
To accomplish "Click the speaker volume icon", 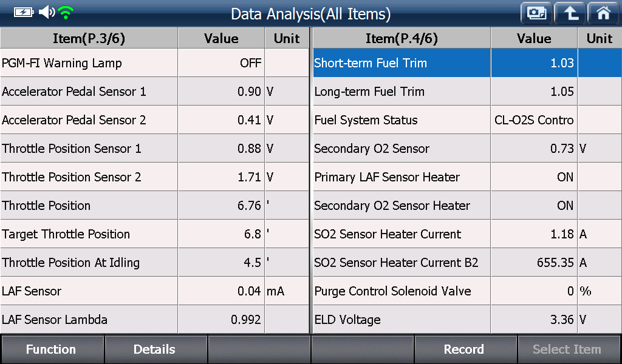I will point(46,12).
